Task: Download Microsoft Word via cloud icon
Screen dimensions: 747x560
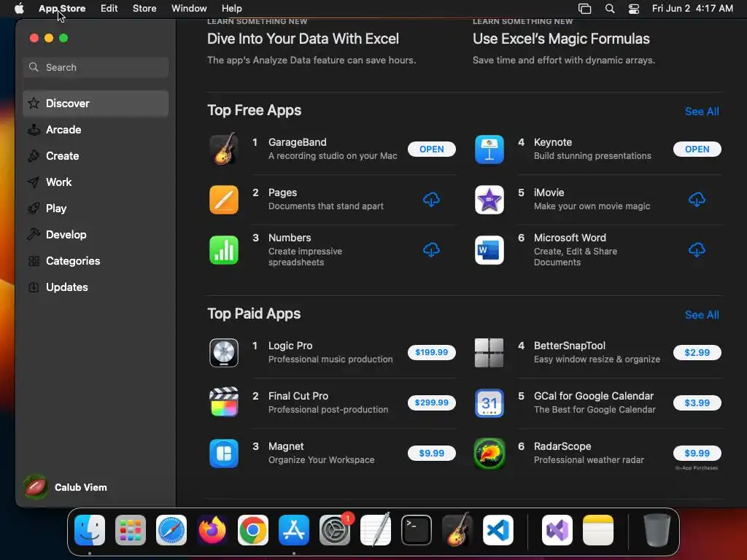Action: [x=697, y=250]
